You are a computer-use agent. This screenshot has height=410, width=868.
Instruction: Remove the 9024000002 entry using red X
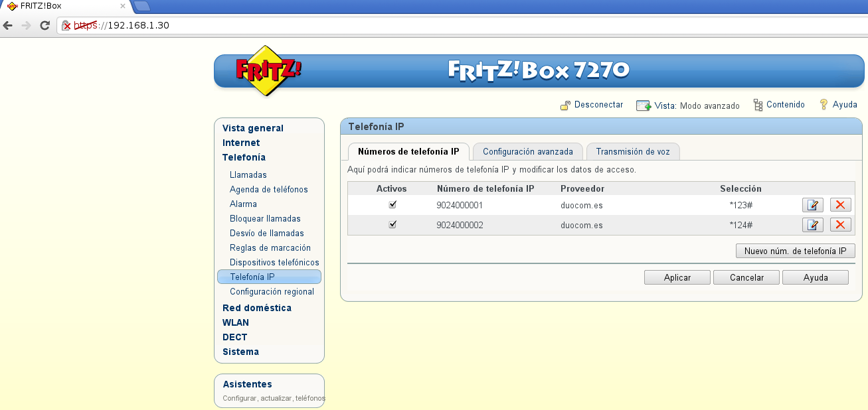[840, 225]
